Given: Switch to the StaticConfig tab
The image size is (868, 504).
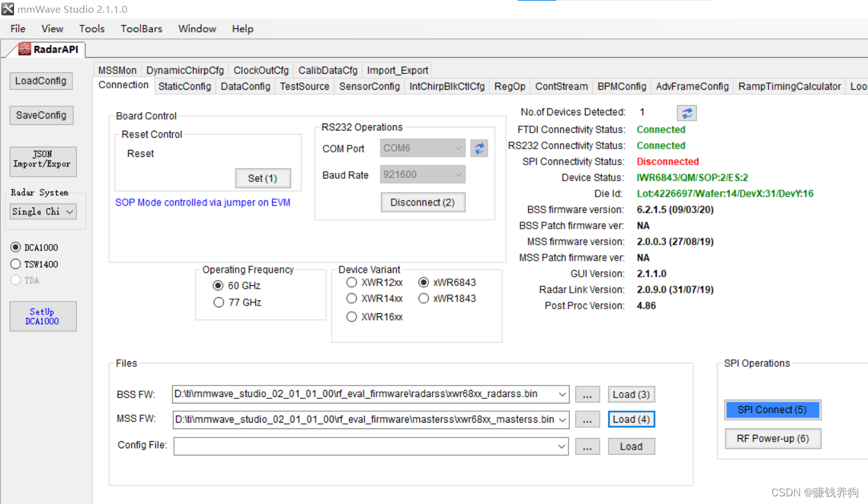Looking at the screenshot, I should click(185, 86).
